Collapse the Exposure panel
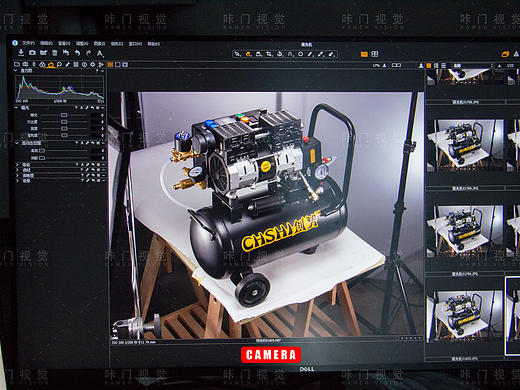This screenshot has height=390, width=520. 16,108
